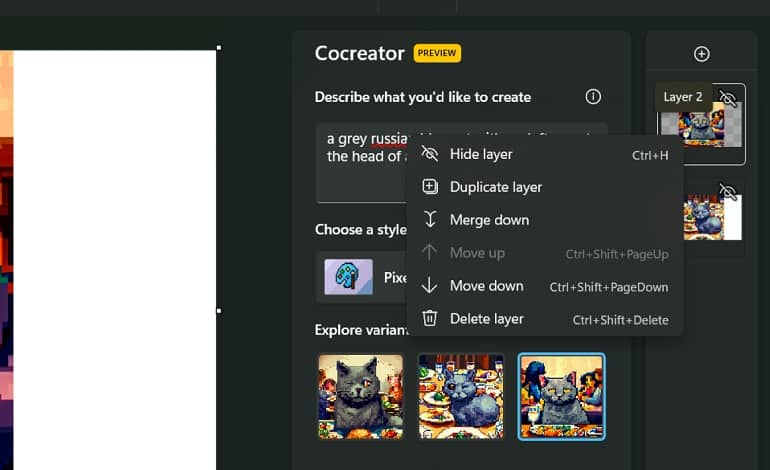Click the 'Cocreator' panel title
Viewport: 770px width, 470px height.
359,53
